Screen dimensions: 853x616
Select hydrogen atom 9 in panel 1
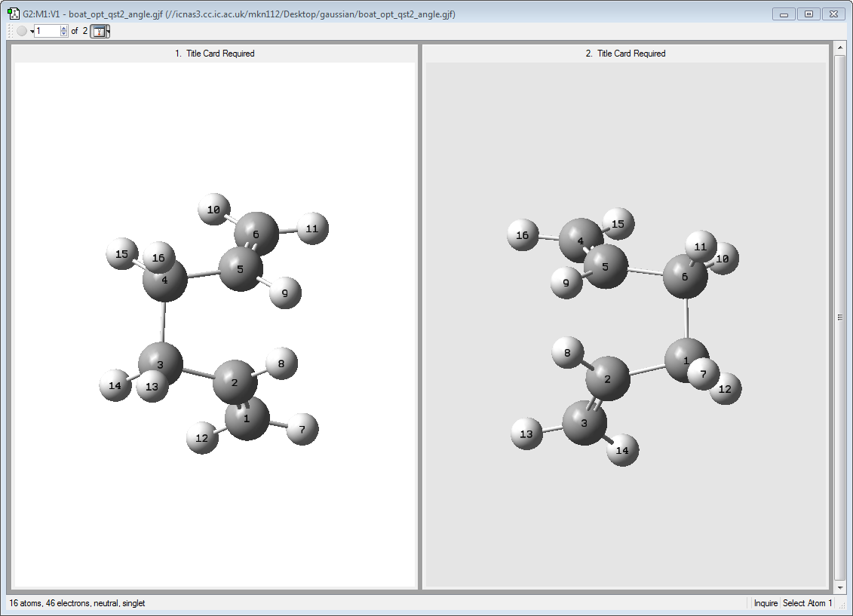pyautogui.click(x=285, y=293)
